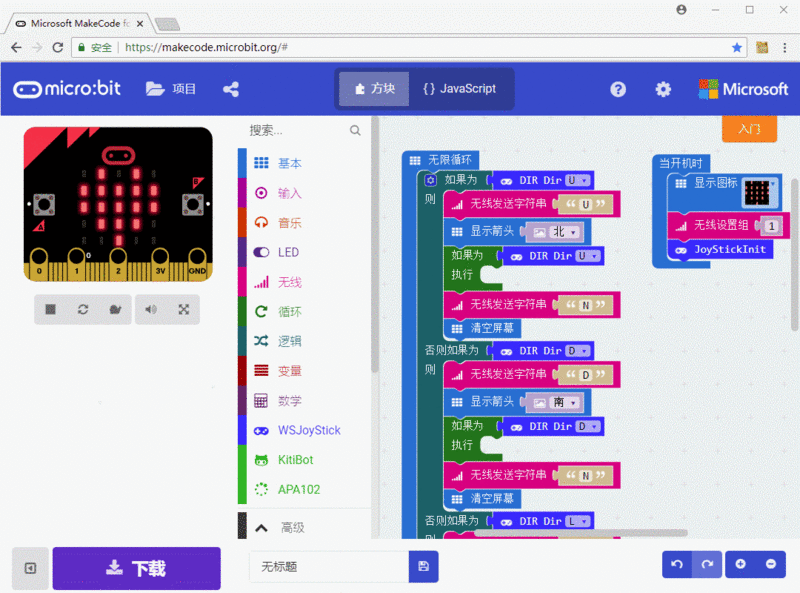Click the search magnifier icon
800x593 pixels.
[x=355, y=131]
